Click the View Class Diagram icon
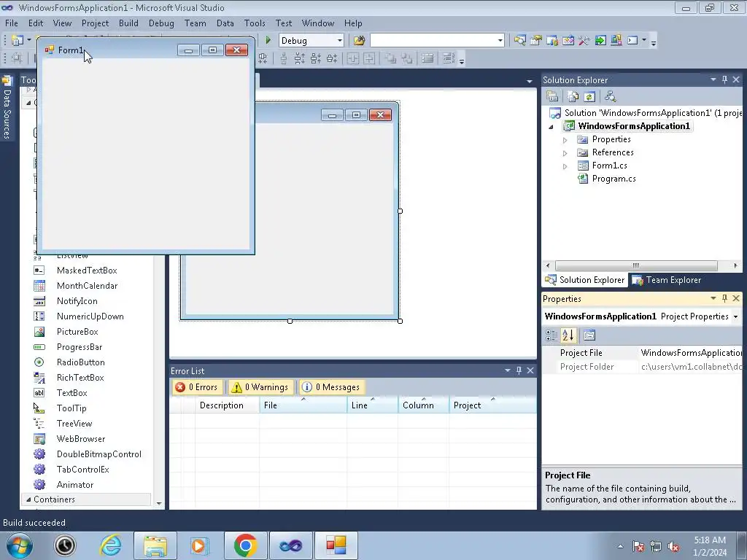This screenshot has width=747, height=560. 611,97
